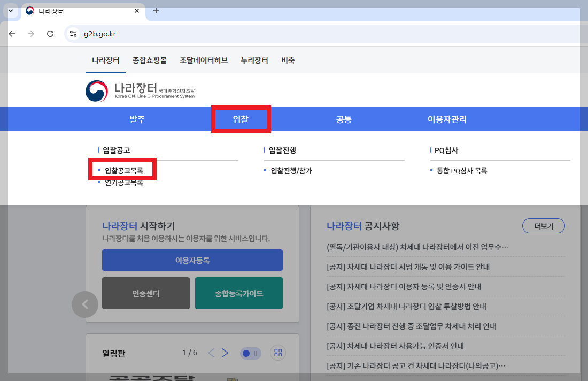The width and height of the screenshot is (588, 381).
Task: Select the 나라장터 browser tab
Action: 82,11
